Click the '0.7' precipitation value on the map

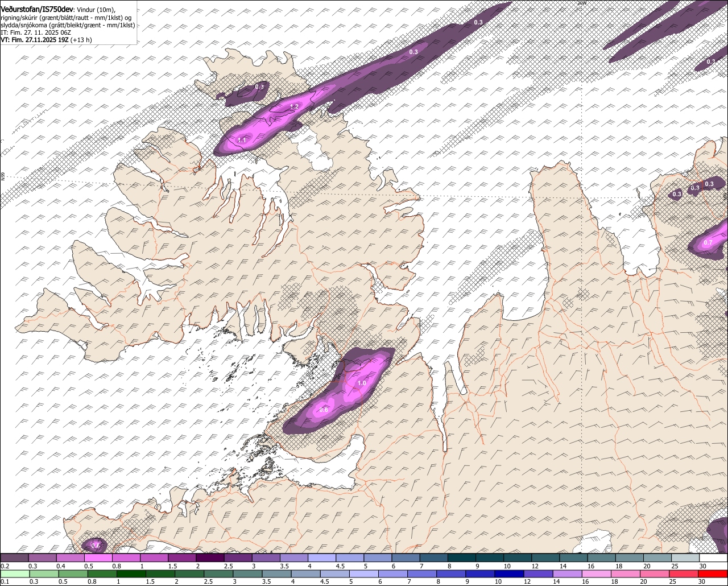(x=708, y=243)
